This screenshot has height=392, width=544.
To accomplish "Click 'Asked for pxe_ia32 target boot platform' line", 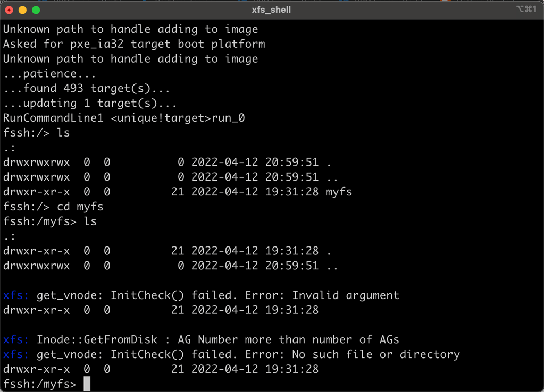I will [x=134, y=44].
